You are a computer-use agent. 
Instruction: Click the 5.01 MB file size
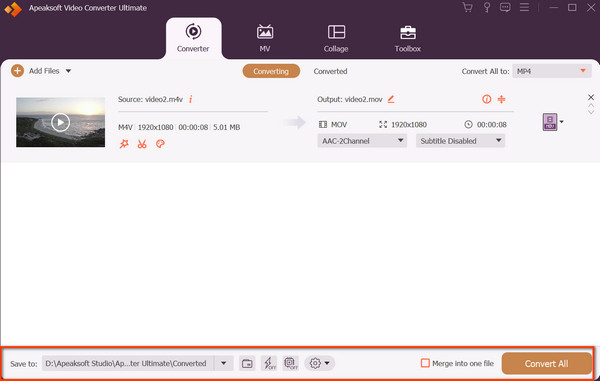click(x=227, y=127)
